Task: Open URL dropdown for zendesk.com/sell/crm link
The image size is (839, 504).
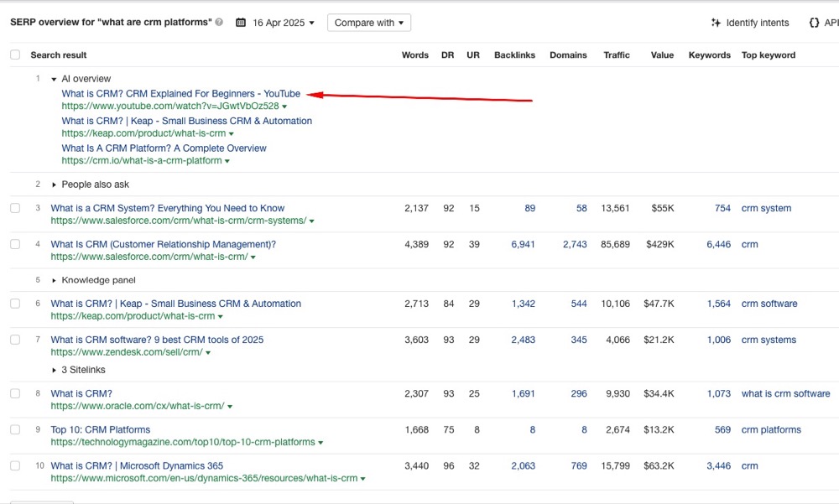Action: click(208, 352)
